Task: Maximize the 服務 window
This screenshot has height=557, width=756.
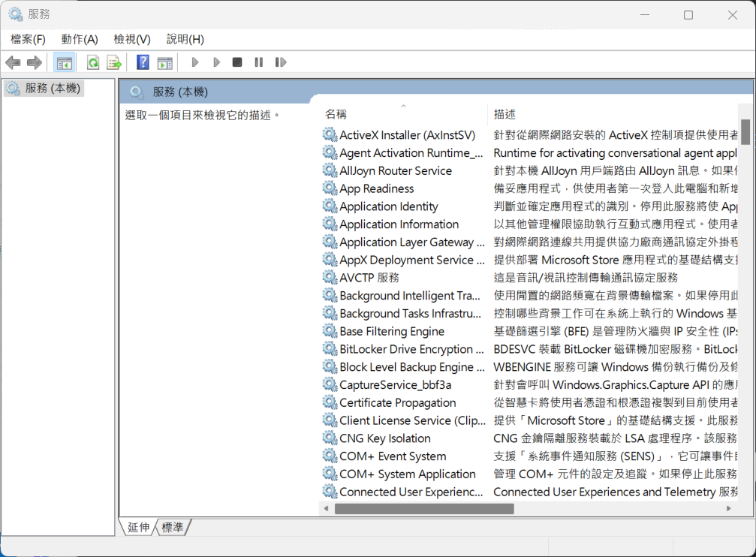Action: click(688, 15)
